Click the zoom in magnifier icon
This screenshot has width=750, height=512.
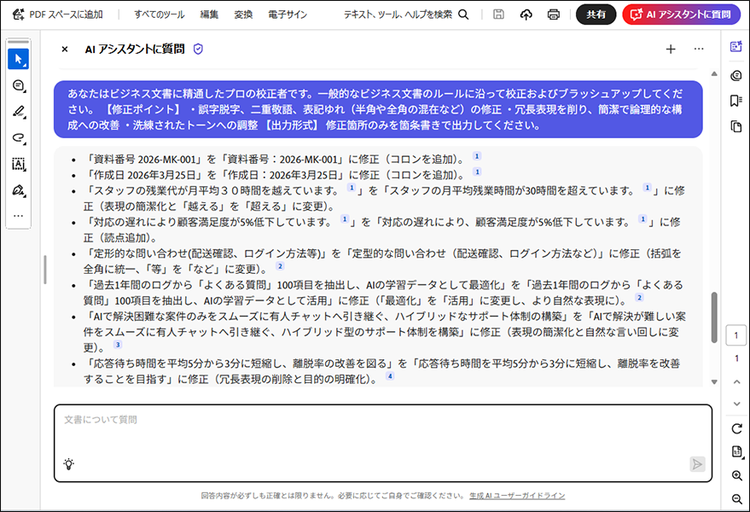[x=737, y=476]
